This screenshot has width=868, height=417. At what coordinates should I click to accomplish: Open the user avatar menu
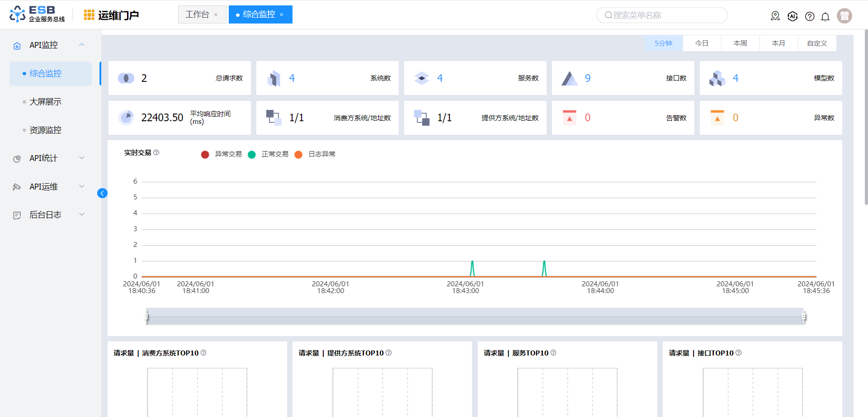coord(844,16)
